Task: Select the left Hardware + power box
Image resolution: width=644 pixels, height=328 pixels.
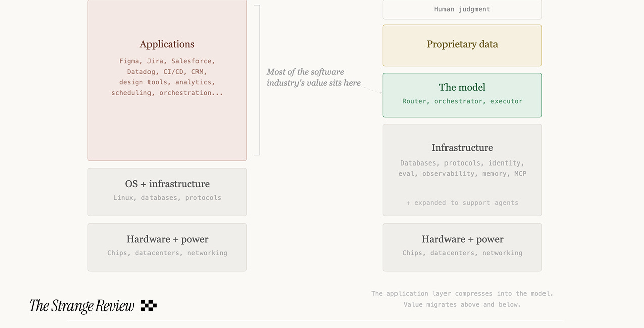Action: 167,247
